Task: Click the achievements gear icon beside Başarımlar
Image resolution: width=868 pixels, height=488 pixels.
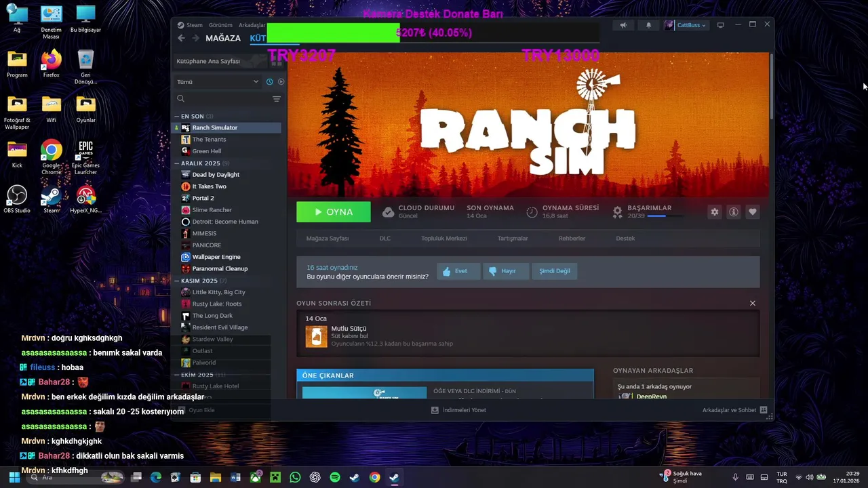Action: [617, 212]
